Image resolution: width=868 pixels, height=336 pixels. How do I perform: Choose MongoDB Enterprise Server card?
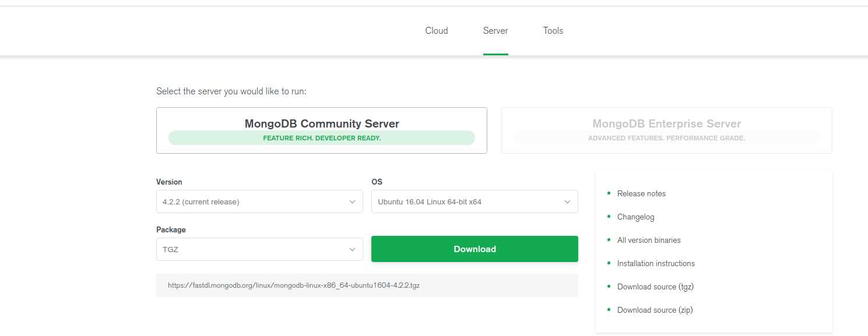point(667,130)
